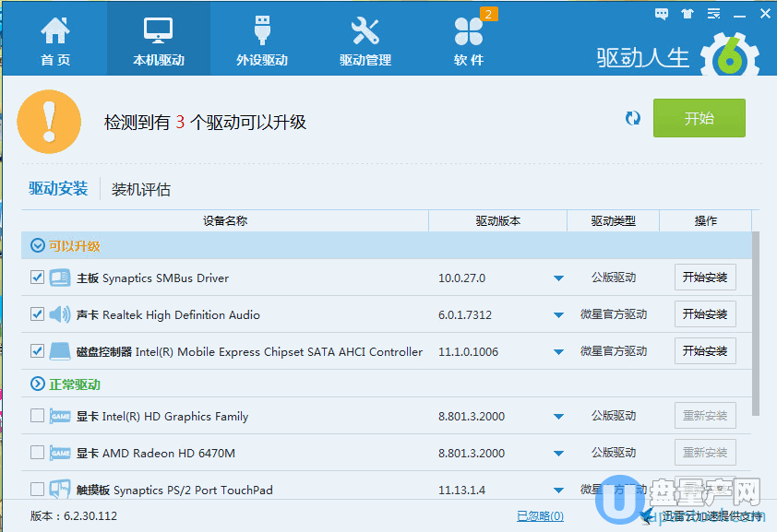This screenshot has width=777, height=532.
Task: Click the 软件 notification badge showing 2
Action: click(488, 14)
